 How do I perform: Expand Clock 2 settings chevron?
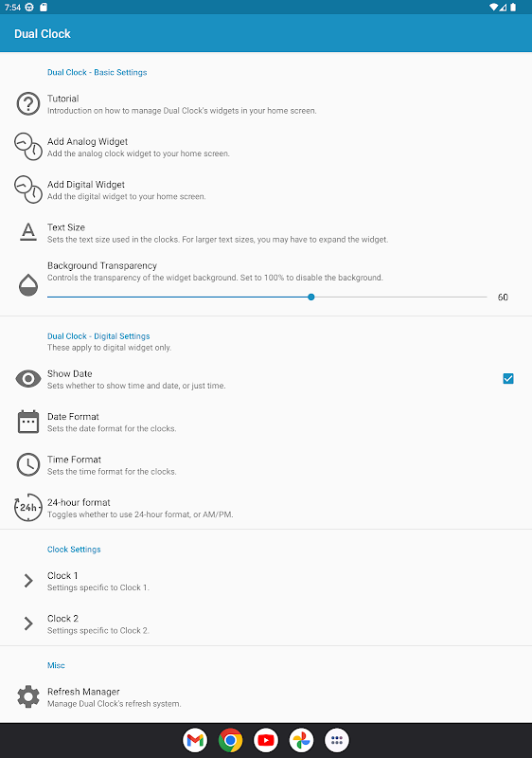click(28, 623)
